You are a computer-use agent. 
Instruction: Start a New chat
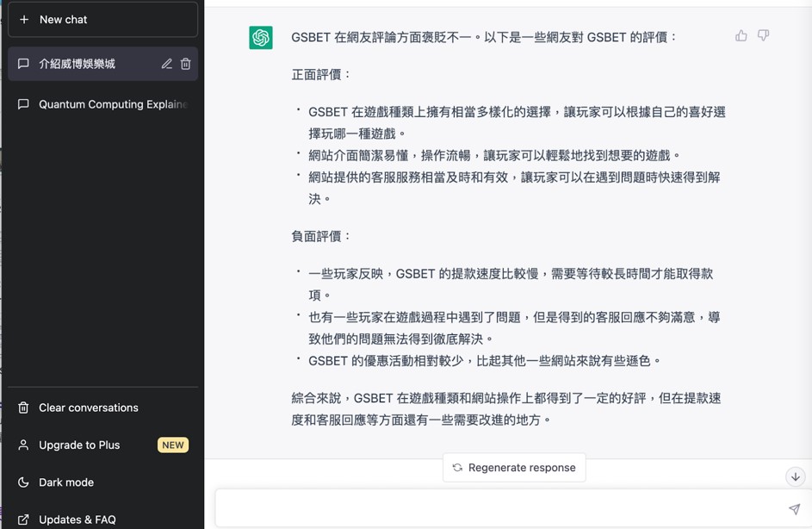click(x=102, y=19)
